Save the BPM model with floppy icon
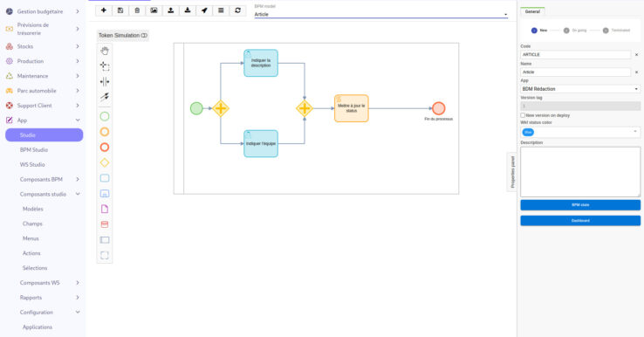Screen dimensions: 644x337 120,10
